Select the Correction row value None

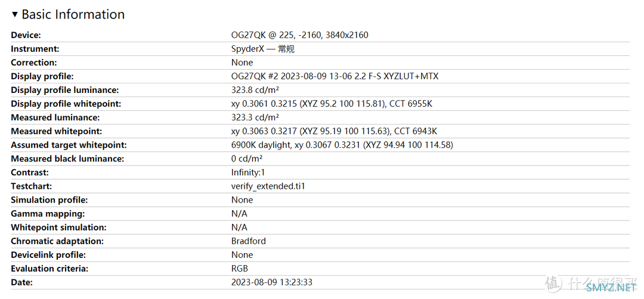click(x=242, y=63)
